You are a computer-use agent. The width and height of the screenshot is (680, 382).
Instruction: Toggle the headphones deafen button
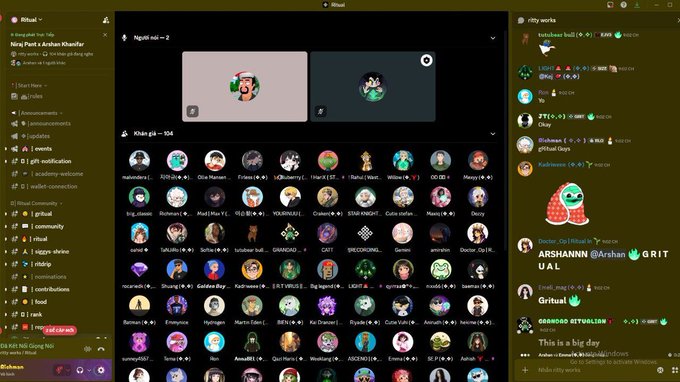80,370
